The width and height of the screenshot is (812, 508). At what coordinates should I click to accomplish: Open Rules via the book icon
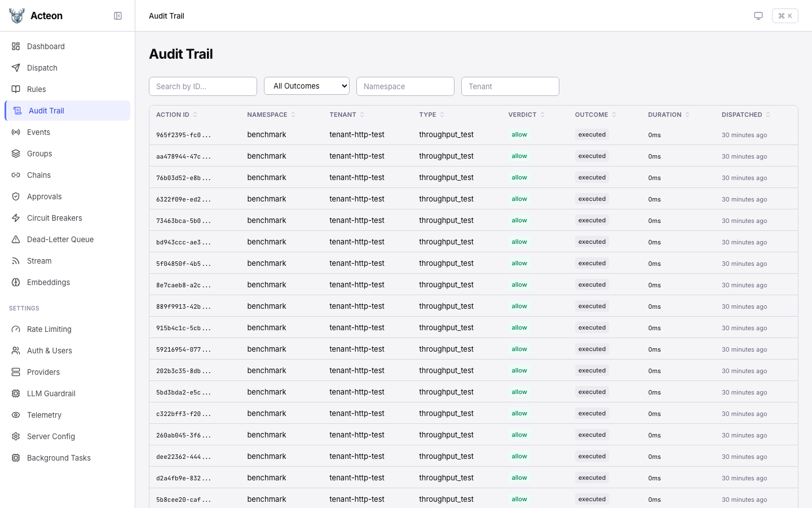pyautogui.click(x=16, y=89)
